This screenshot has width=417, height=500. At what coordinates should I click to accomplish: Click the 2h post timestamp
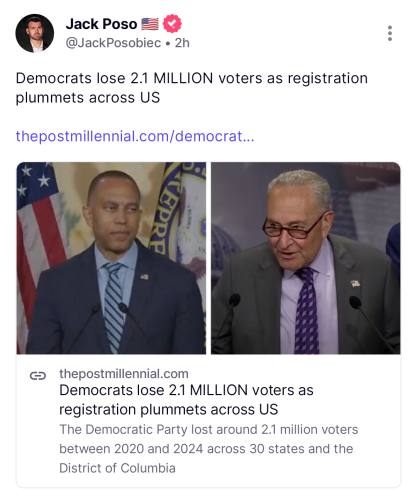coord(182,43)
